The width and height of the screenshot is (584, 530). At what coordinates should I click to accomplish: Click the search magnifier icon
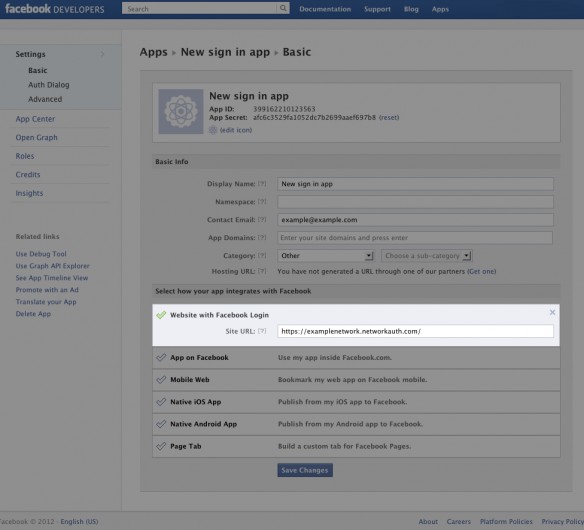[283, 8]
